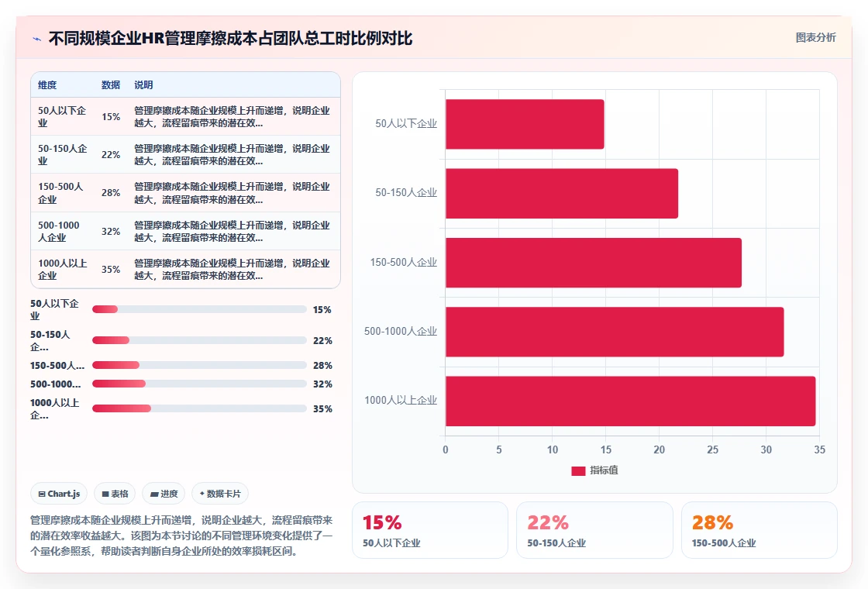Click the 图表分析 label in header
868x589 pixels.
(x=815, y=38)
